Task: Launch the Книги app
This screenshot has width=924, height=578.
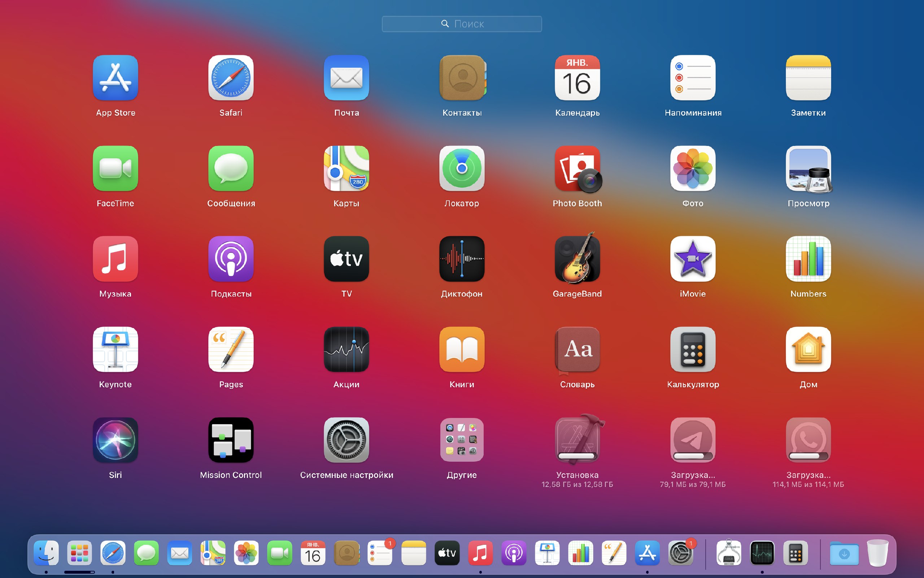Action: tap(462, 349)
